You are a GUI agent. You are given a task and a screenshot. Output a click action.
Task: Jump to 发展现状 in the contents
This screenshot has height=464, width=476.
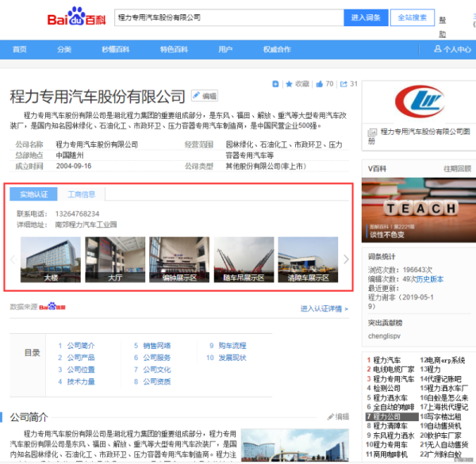232,358
